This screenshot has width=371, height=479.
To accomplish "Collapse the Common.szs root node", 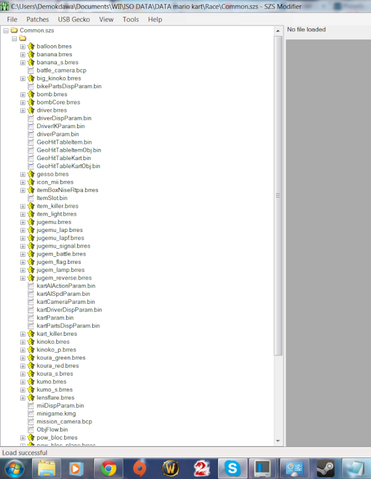I will [6, 31].
